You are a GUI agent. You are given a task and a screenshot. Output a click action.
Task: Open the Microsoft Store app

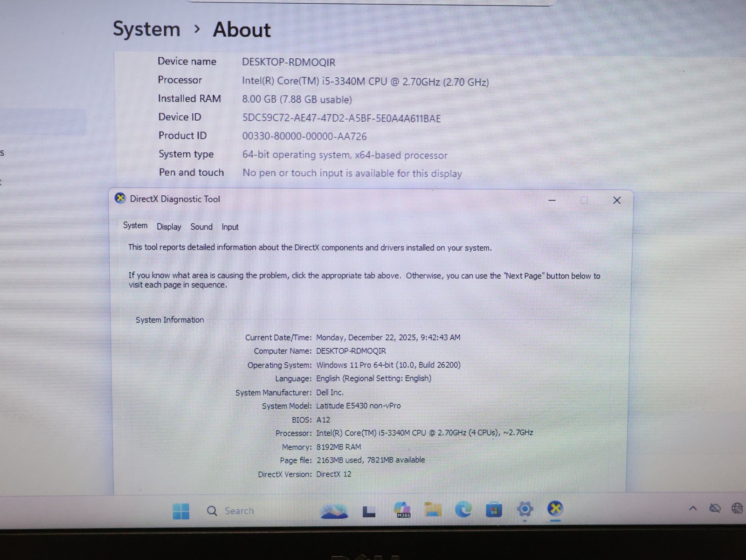494,510
